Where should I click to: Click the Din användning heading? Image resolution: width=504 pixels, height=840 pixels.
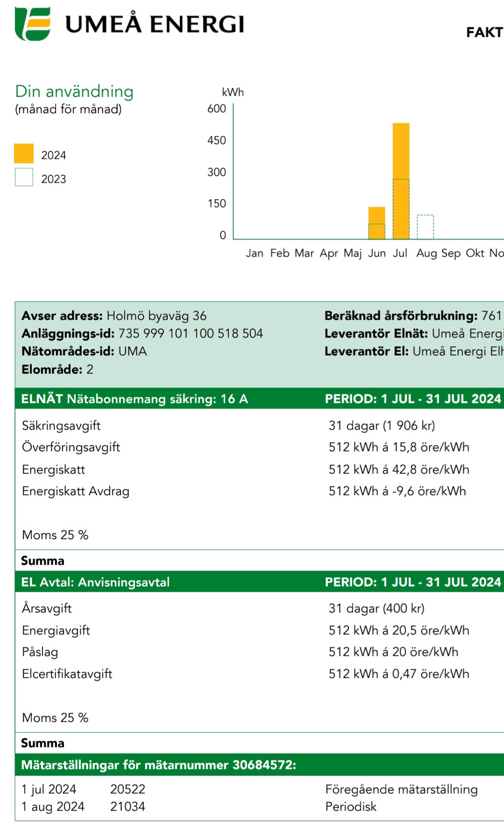coord(74,91)
